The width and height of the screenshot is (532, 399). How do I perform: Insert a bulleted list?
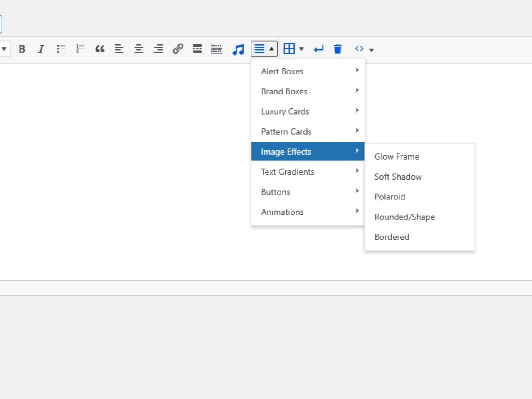coord(61,49)
